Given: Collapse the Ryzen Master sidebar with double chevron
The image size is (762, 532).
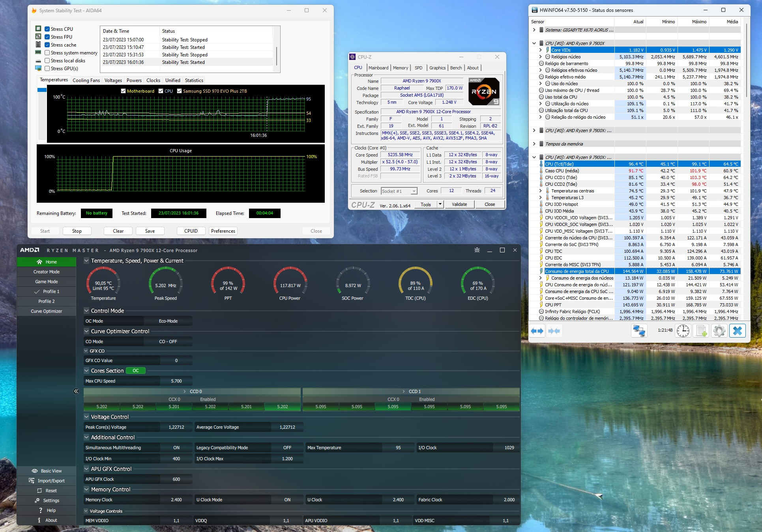Looking at the screenshot, I should (x=76, y=391).
